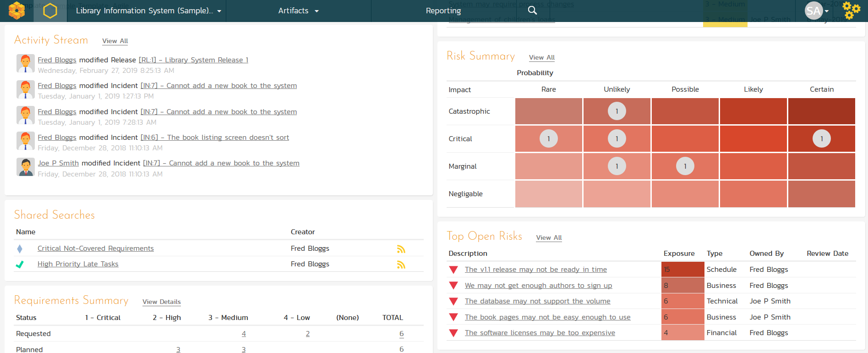Screen dimensions: 868x353
Task: Open the Critical Not-Covered Requirements search
Action: point(95,248)
